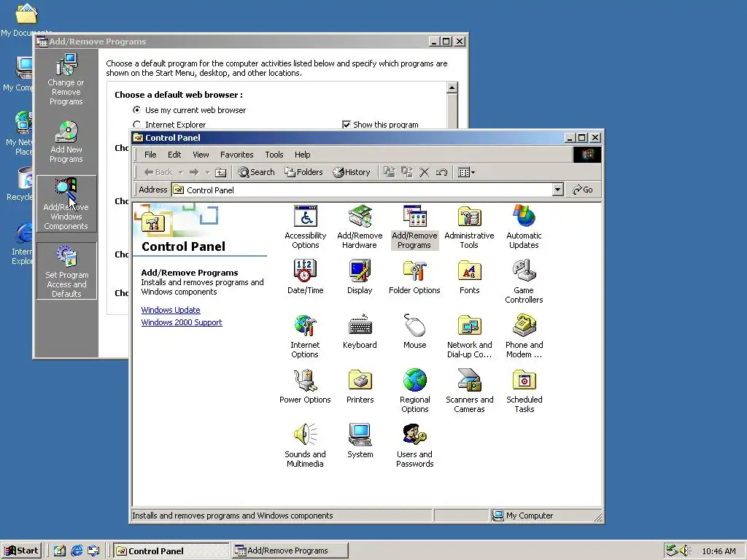Open File menu
Image resolution: width=747 pixels, height=560 pixels.
click(x=150, y=155)
